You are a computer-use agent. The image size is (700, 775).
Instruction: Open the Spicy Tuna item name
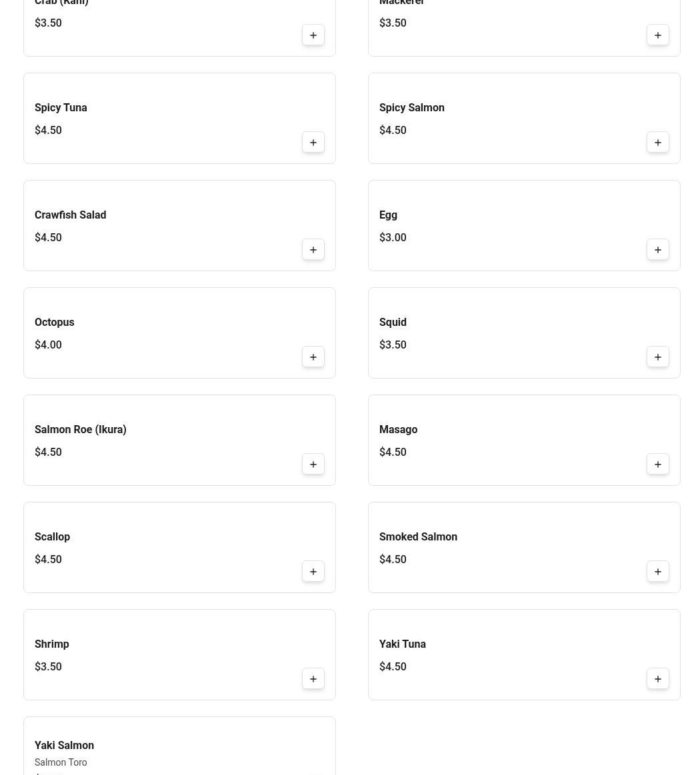[61, 108]
